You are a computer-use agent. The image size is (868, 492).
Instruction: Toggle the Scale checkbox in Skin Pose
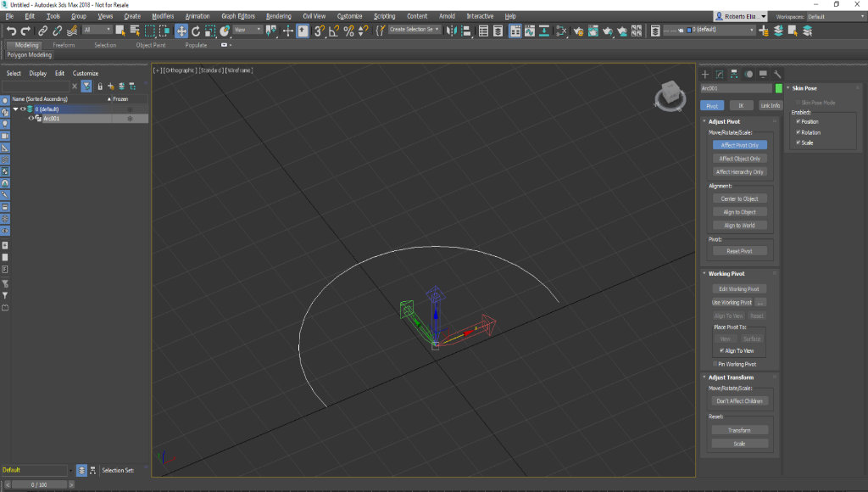coord(798,143)
